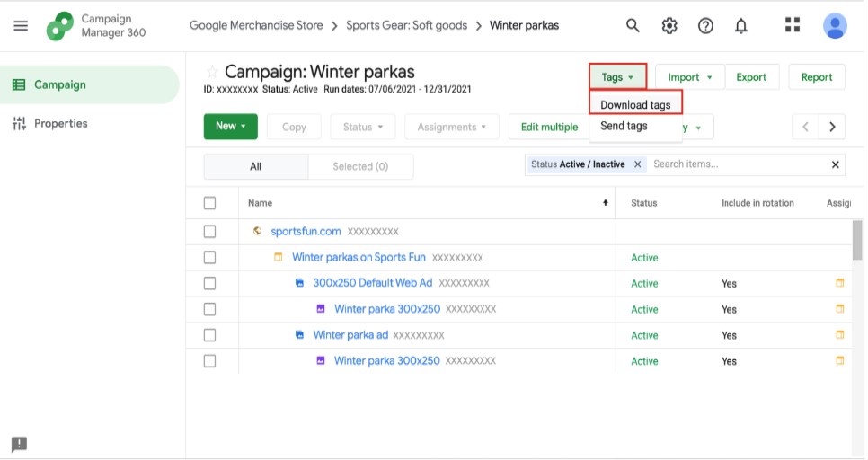
Task: Check the Winter parka ad row checkbox
Action: click(209, 335)
